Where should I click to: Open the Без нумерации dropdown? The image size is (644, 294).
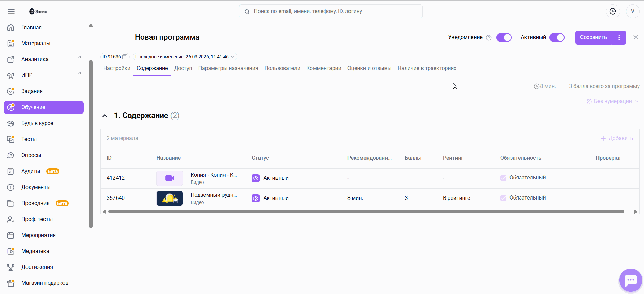pos(612,101)
